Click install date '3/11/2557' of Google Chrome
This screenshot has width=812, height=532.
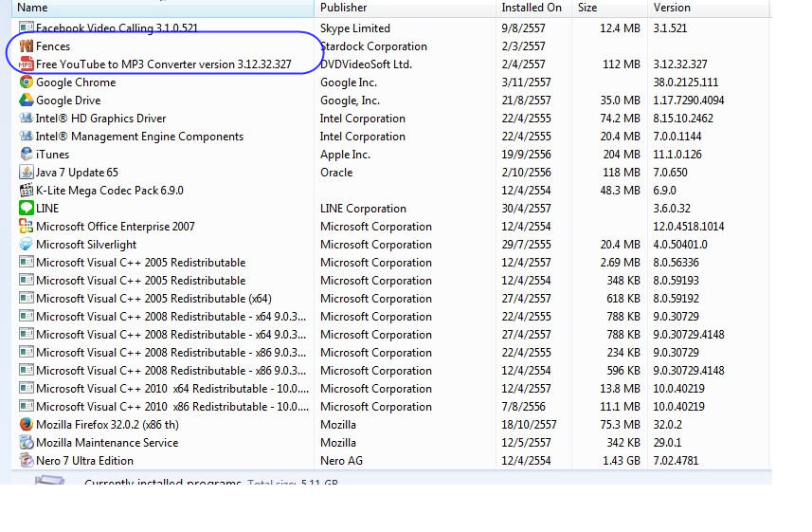click(526, 83)
